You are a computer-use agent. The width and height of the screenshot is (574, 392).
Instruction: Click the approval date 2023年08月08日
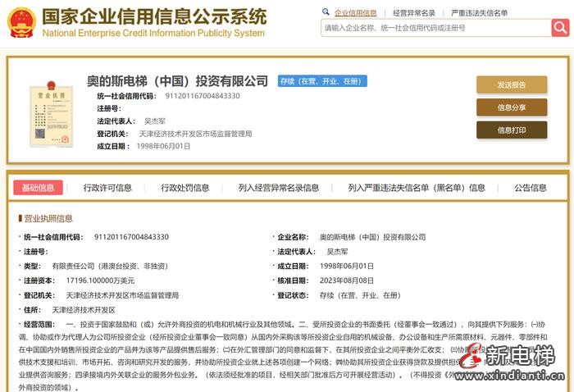point(347,280)
